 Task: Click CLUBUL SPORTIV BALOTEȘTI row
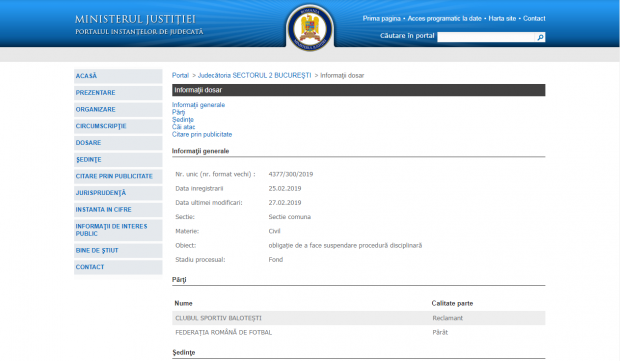358,318
